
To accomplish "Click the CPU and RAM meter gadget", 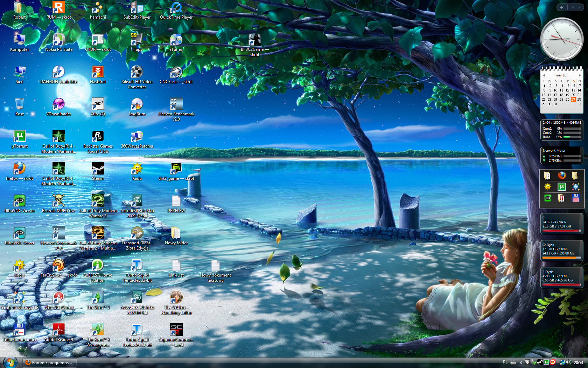I will (562, 130).
